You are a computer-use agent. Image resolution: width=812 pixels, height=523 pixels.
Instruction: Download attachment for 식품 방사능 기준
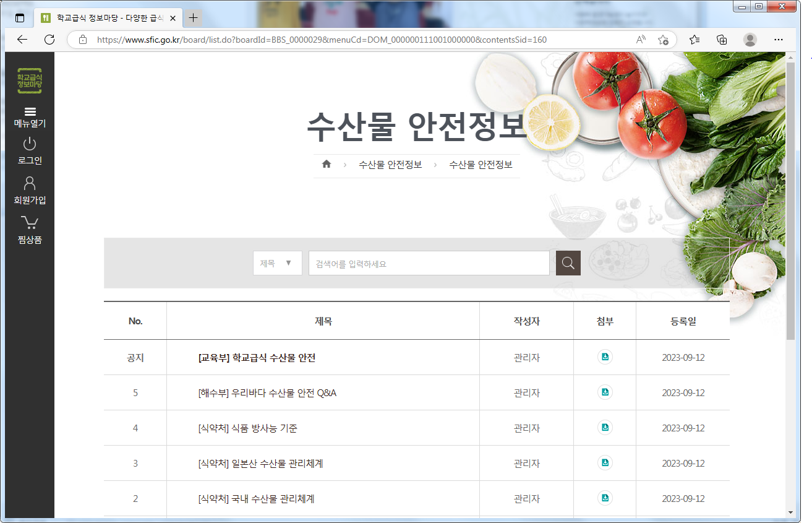tap(605, 427)
